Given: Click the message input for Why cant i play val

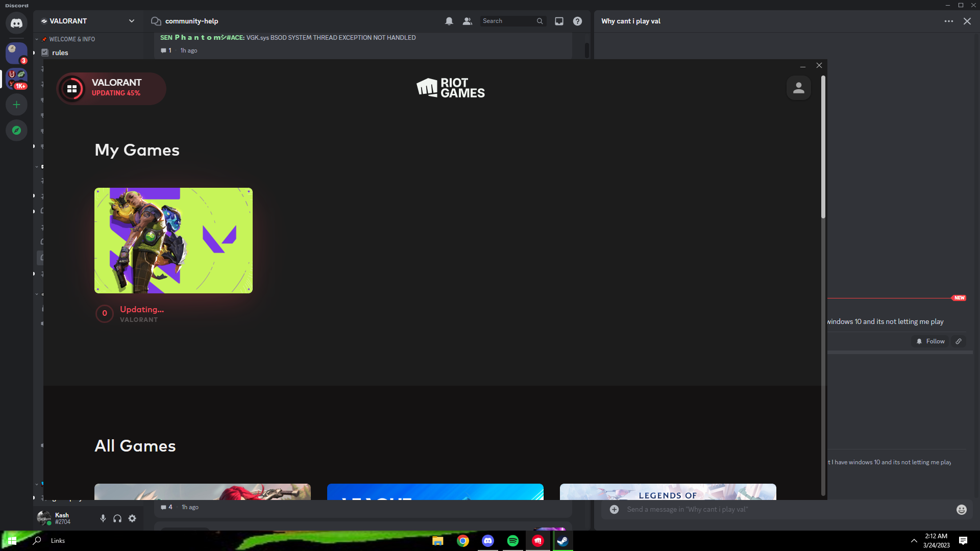Looking at the screenshot, I should pos(766,509).
